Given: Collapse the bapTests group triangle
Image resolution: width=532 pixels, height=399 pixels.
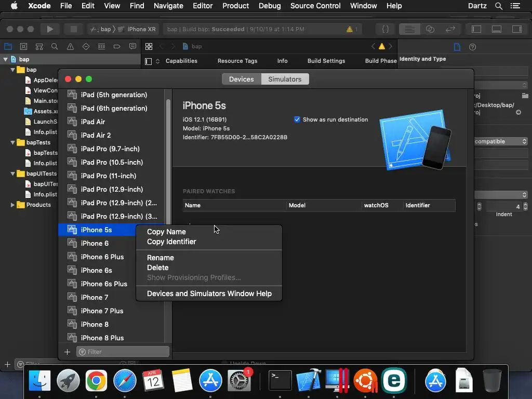Looking at the screenshot, I should (x=12, y=142).
